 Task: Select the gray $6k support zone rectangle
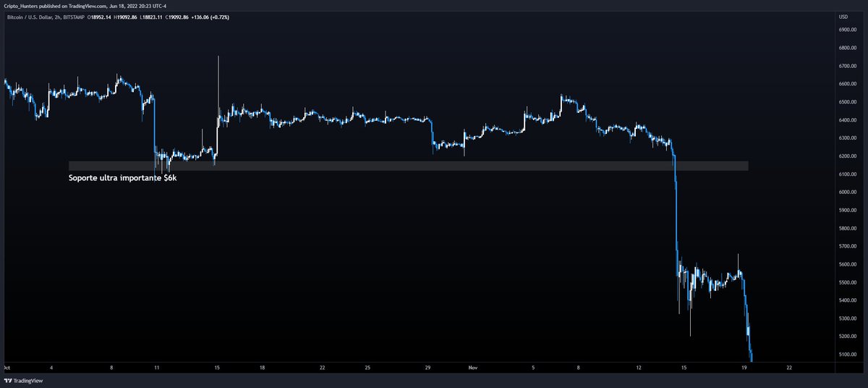(x=408, y=166)
